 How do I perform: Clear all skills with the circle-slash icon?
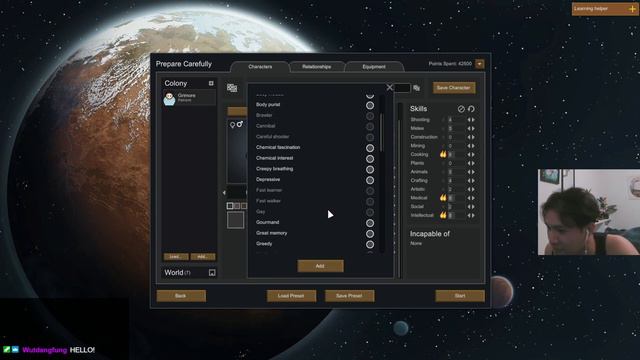tap(461, 109)
